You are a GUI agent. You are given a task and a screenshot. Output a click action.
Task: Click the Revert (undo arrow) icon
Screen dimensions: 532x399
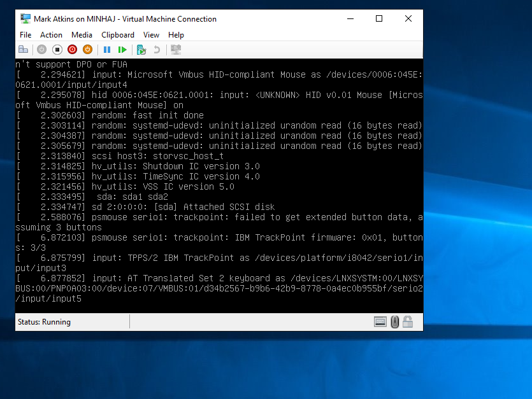(156, 50)
